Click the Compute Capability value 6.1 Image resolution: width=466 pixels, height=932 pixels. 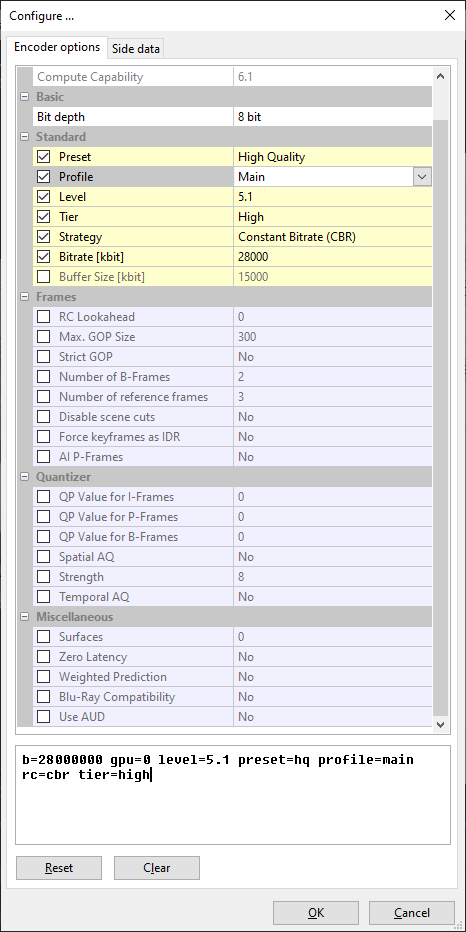(333, 77)
